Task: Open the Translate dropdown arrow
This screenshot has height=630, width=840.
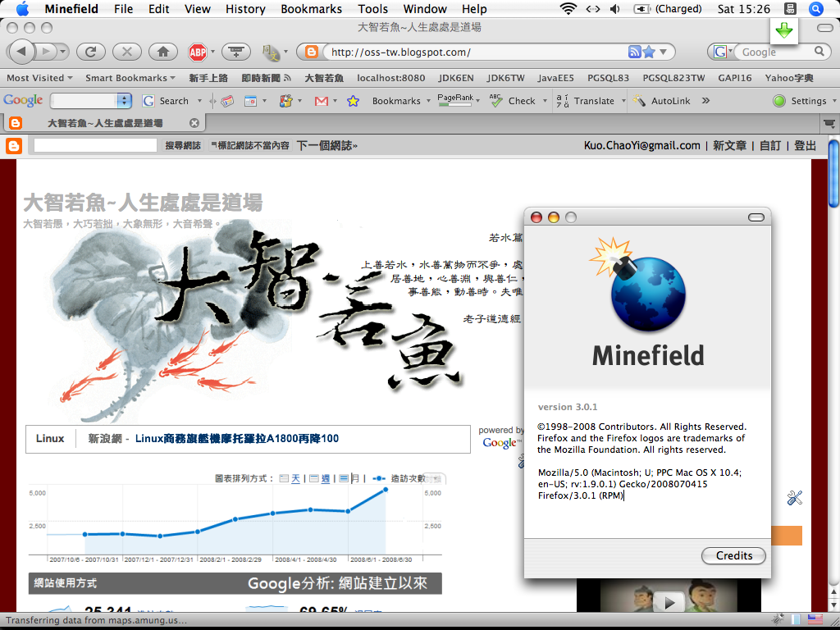Action: [x=623, y=101]
